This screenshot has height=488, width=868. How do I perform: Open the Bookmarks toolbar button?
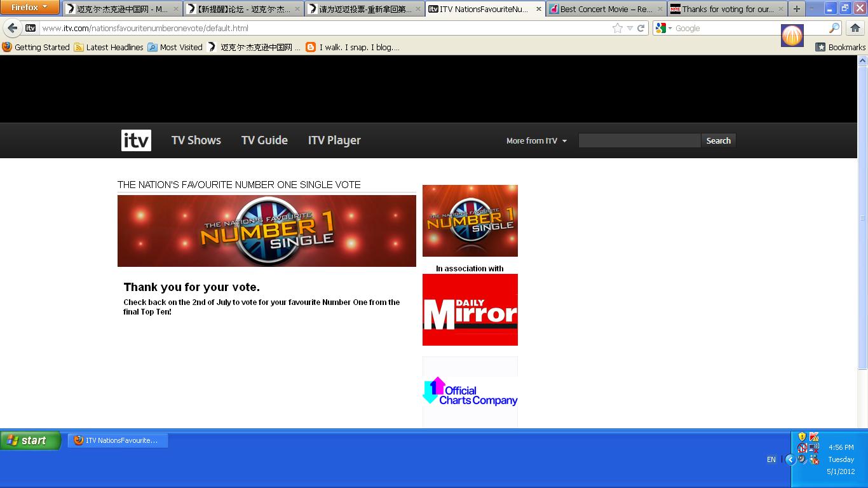coord(840,47)
